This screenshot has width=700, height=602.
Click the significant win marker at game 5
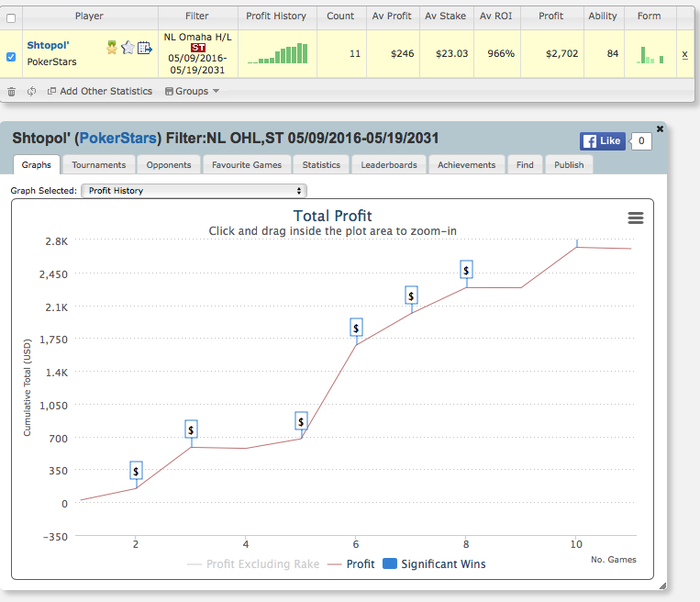pos(301,421)
